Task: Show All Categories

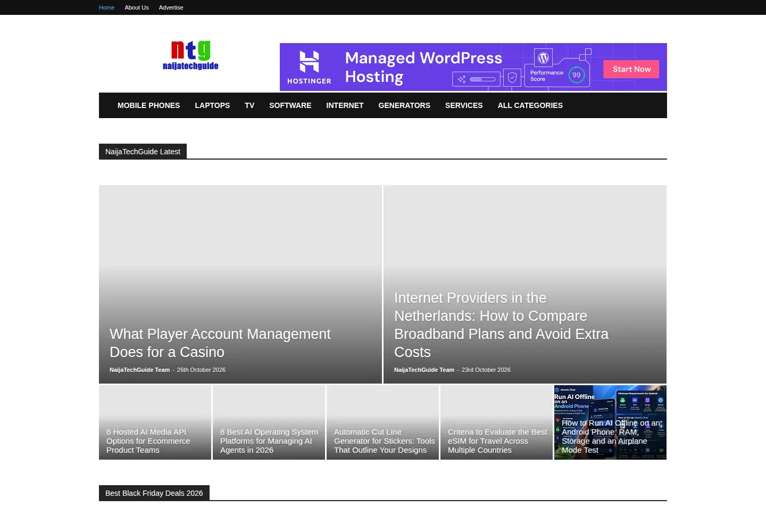Action: point(530,105)
